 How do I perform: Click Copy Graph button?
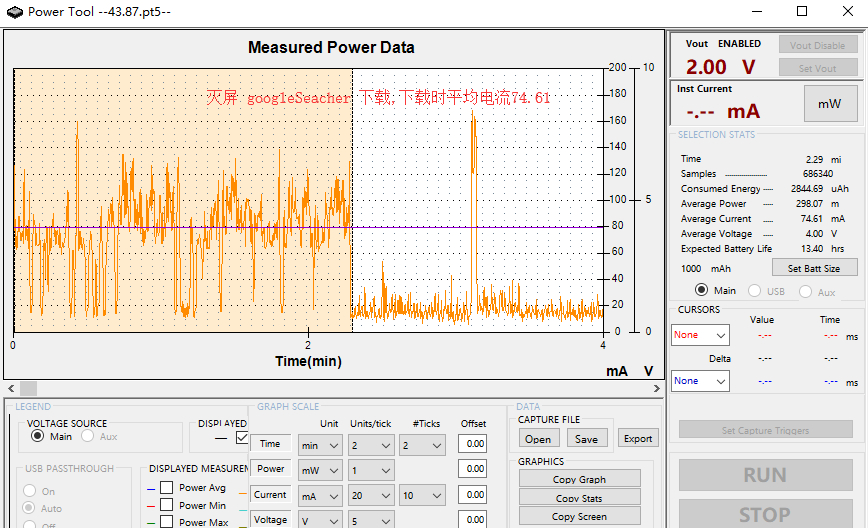580,479
